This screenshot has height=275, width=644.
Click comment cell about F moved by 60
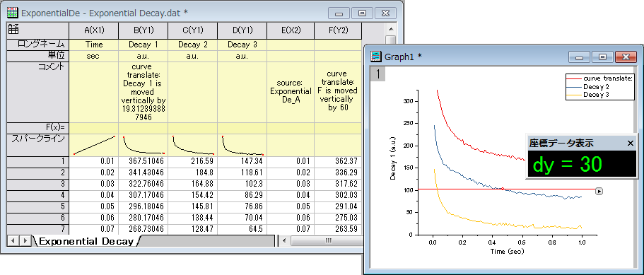338,92
